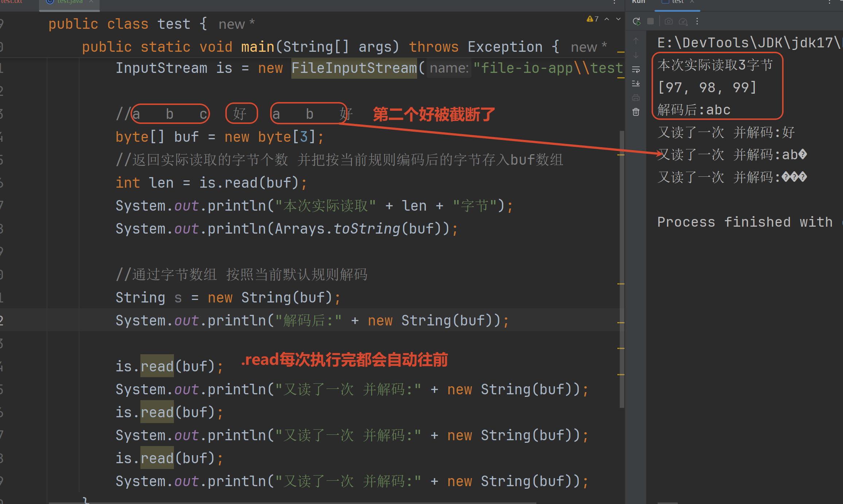Click the Stop process square button
843x504 pixels.
[x=650, y=22]
